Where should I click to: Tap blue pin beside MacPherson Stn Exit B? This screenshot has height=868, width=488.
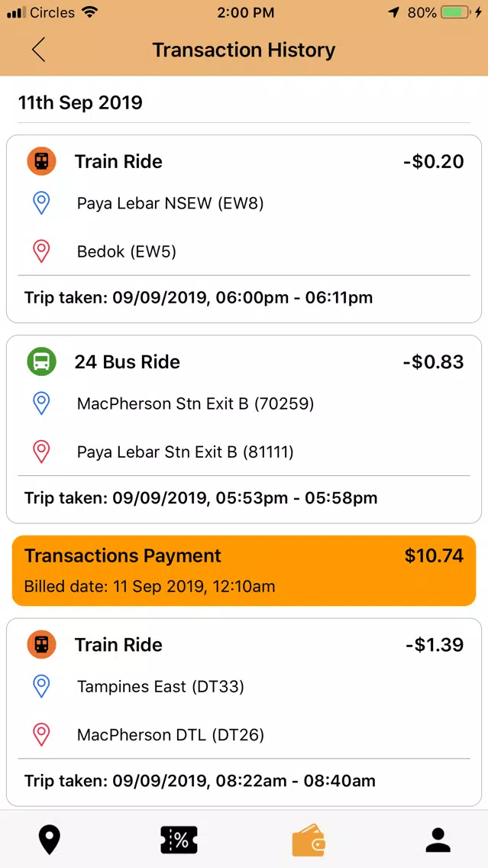pyautogui.click(x=41, y=404)
